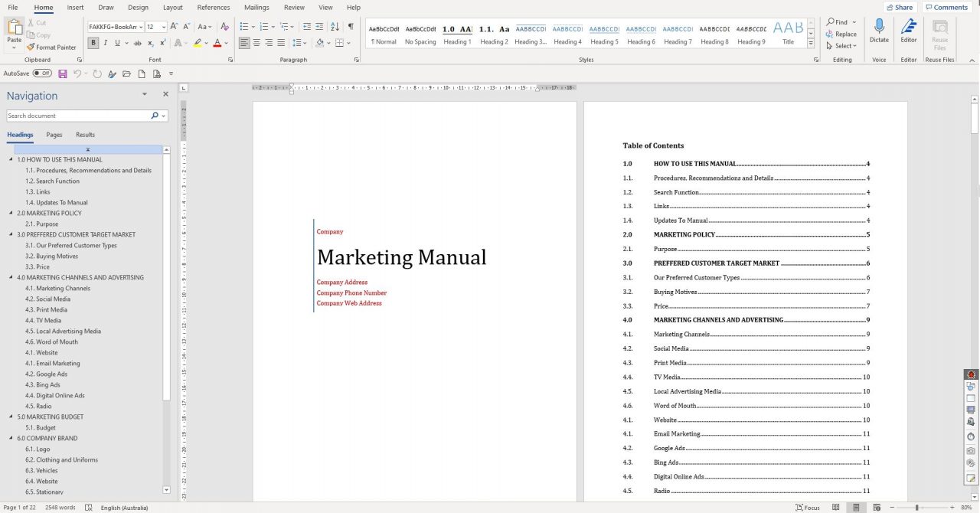The image size is (980, 513).
Task: Switch to the References ribbon tab
Action: (213, 7)
